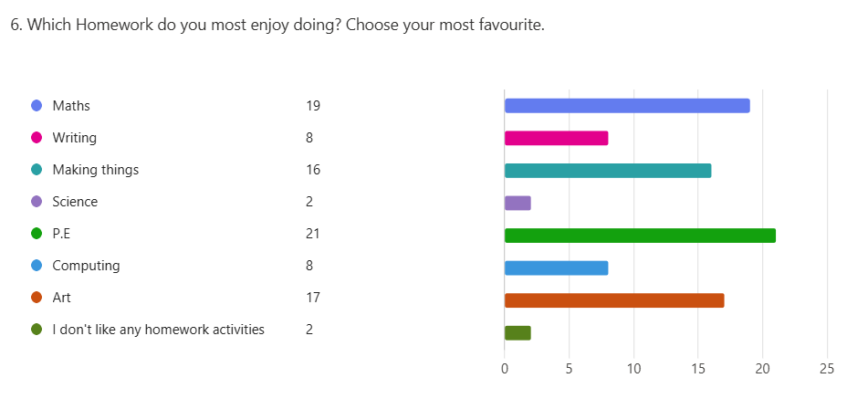Click the pink Writing legend dot

37,138
